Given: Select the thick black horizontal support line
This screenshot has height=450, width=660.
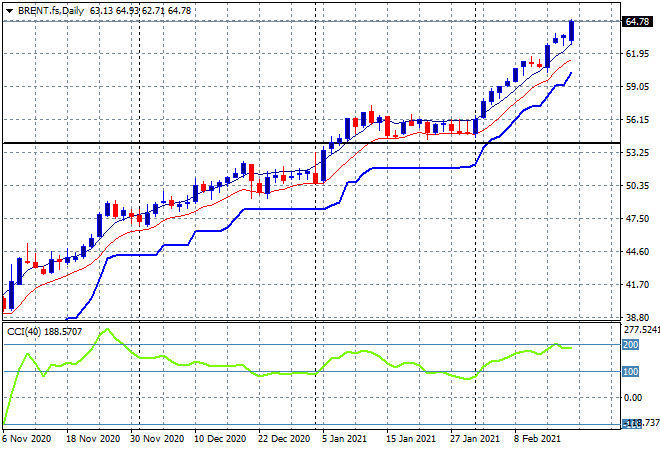Looking at the screenshot, I should click(x=311, y=143).
